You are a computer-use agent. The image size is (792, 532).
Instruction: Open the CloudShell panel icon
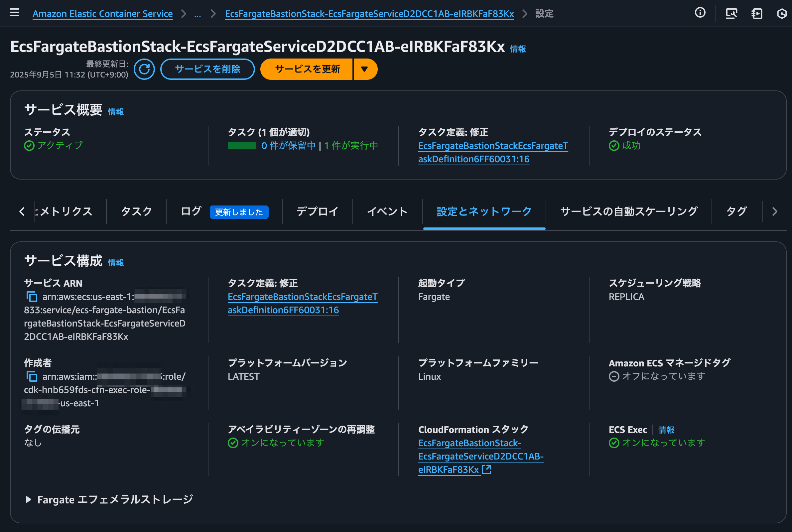[757, 14]
